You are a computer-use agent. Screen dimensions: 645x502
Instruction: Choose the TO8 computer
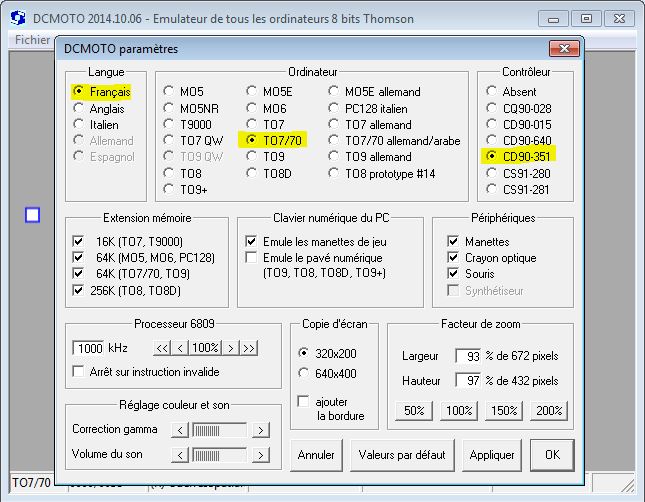(x=182, y=174)
